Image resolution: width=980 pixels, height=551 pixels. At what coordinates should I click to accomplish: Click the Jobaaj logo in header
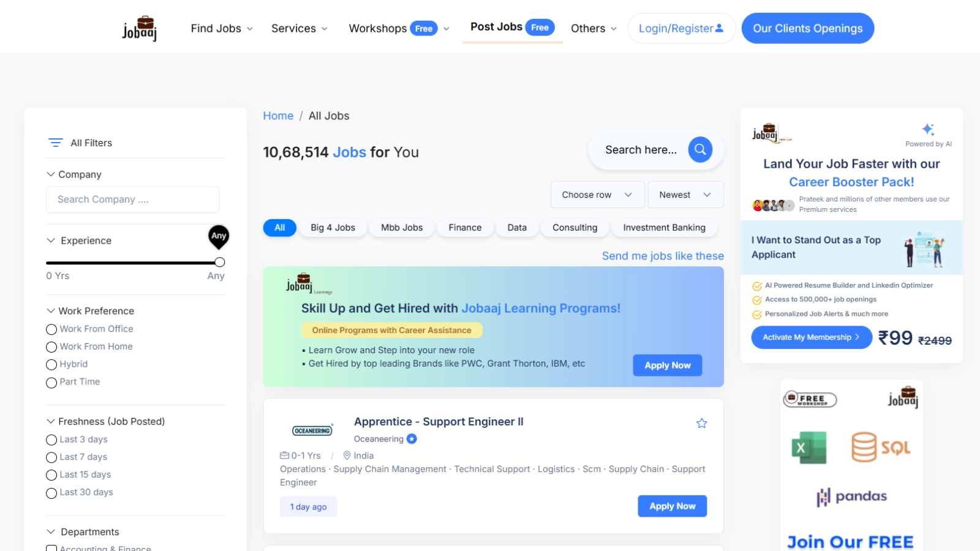tap(140, 28)
